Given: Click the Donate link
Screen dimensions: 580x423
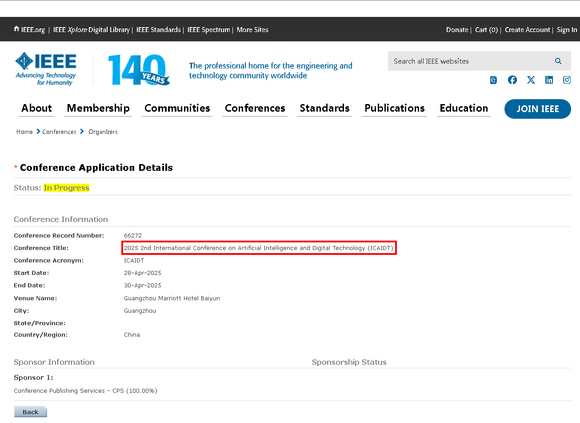Looking at the screenshot, I should (x=457, y=30).
